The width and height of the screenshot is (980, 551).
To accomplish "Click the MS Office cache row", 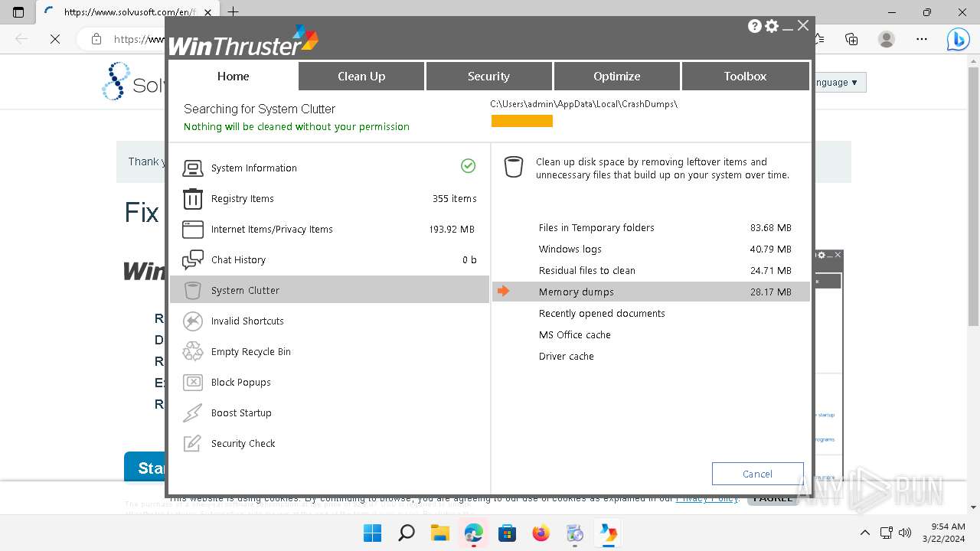I will [x=651, y=335].
